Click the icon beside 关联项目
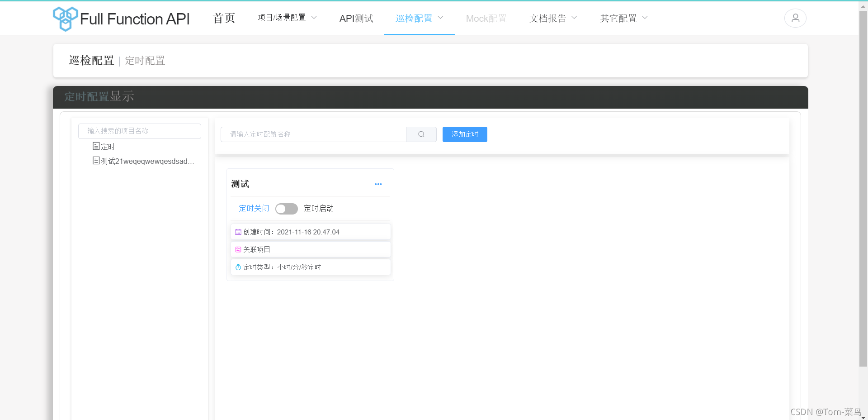 tap(238, 250)
